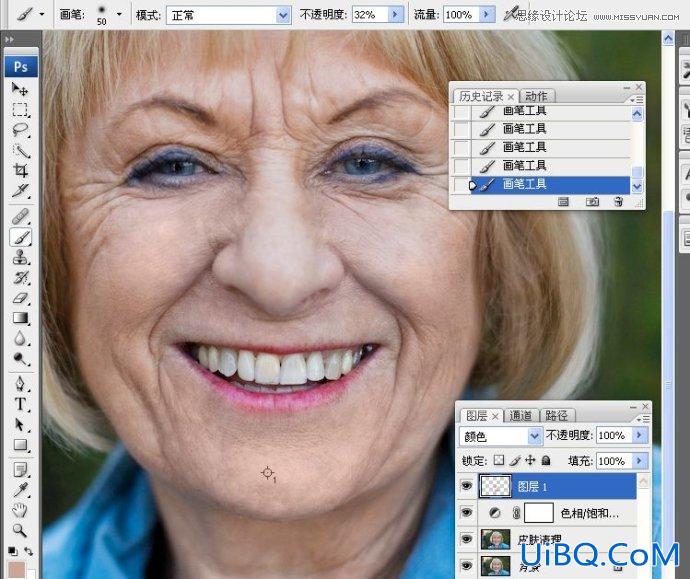Select the Crop tool
This screenshot has width=690, height=579.
[x=20, y=170]
